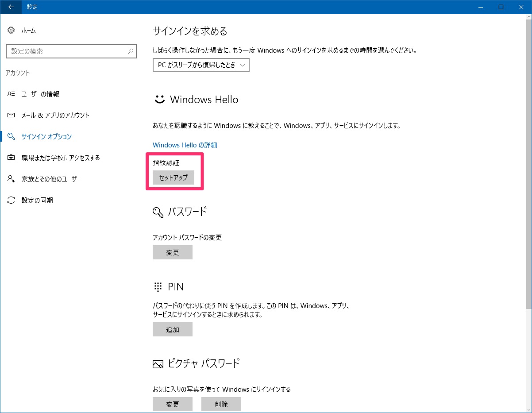Click the アカウント section label
The height and width of the screenshot is (413, 532).
tap(18, 73)
